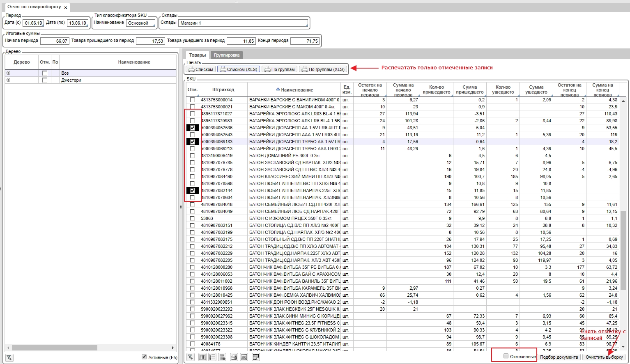This screenshot has width=630, height=364.
Task: Click the Списком (XLS) print button
Action: (239, 69)
